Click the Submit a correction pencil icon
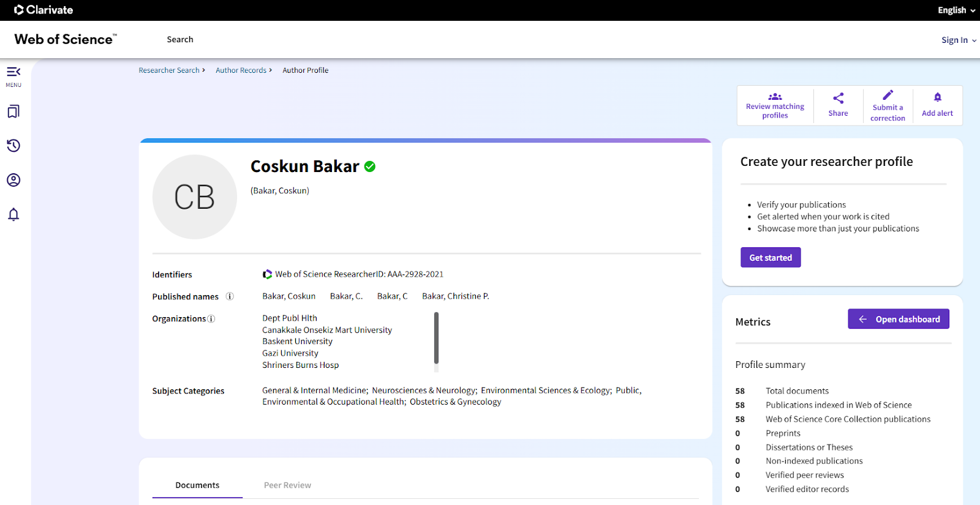Viewport: 980px width, 505px height. point(888,95)
